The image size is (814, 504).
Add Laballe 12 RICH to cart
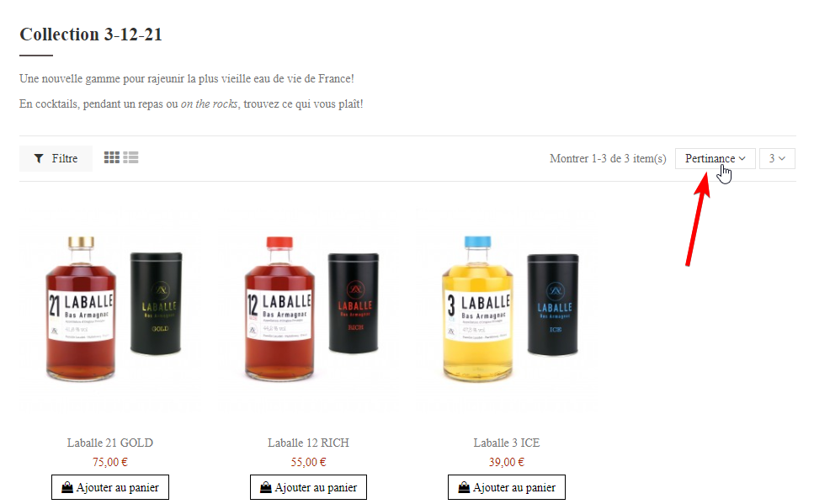point(308,487)
